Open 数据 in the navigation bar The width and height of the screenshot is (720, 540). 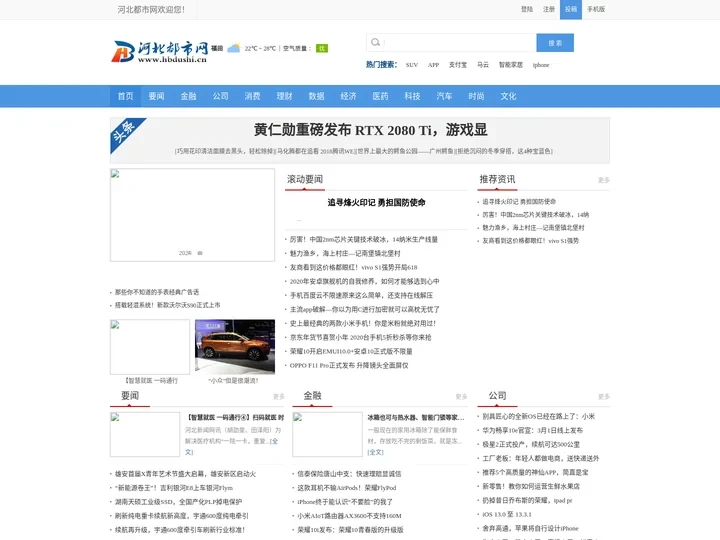(x=316, y=96)
